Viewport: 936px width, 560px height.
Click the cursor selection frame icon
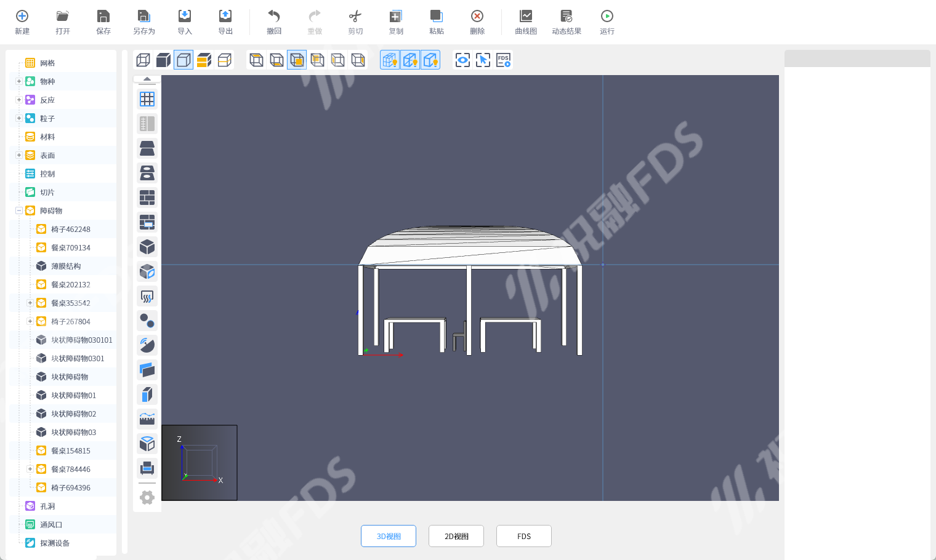click(x=483, y=60)
